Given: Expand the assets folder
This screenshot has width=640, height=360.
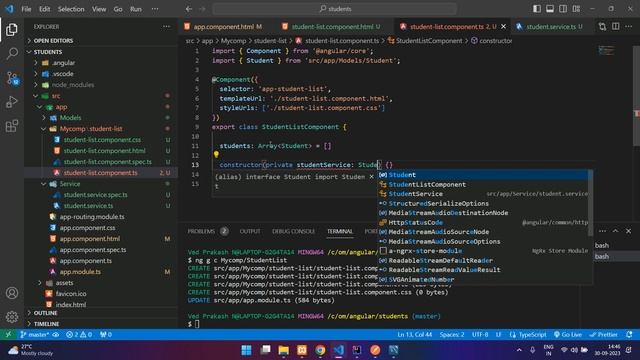Looking at the screenshot, I should (64, 283).
